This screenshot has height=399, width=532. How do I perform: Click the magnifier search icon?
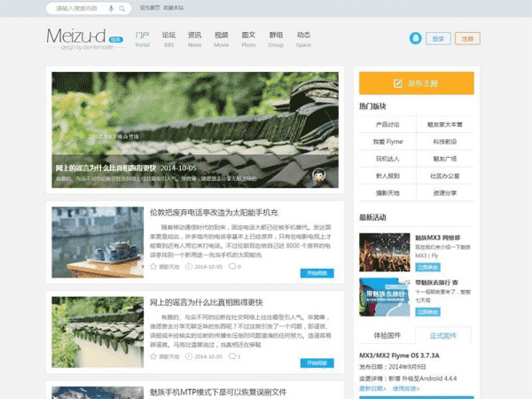122,8
